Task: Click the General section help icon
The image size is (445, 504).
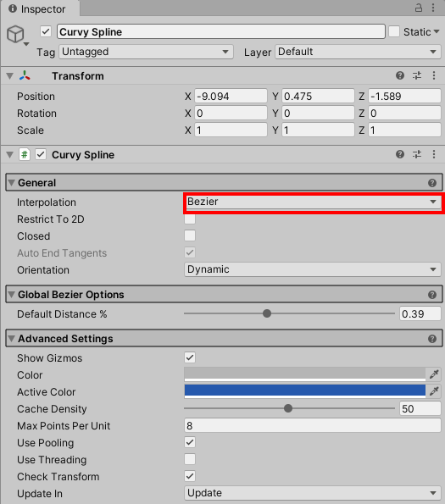Action: pos(432,183)
